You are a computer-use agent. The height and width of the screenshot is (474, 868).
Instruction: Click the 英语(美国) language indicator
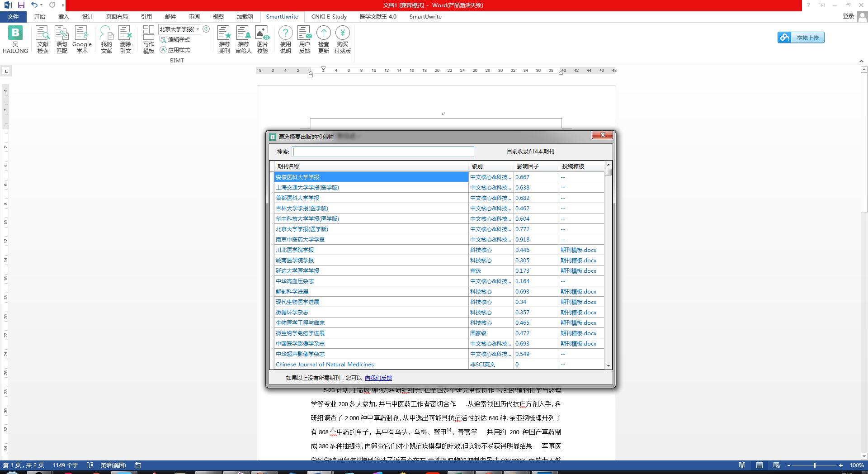(113, 465)
